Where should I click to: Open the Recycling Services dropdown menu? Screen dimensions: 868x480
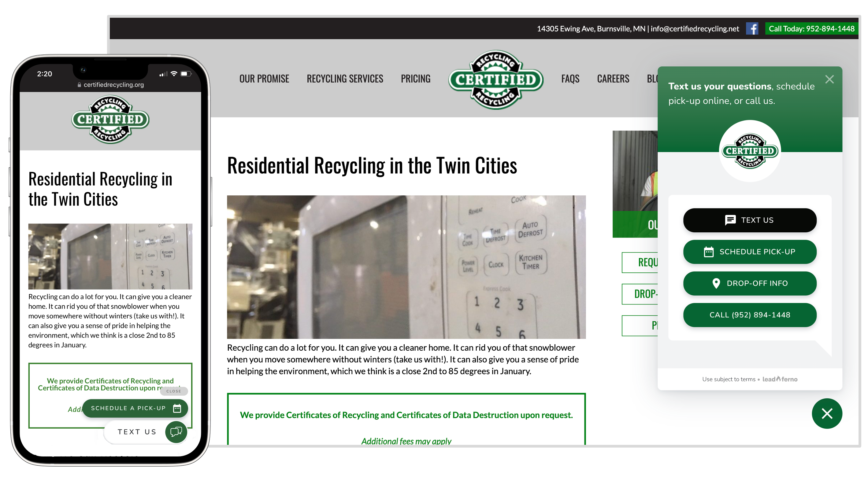pyautogui.click(x=344, y=77)
